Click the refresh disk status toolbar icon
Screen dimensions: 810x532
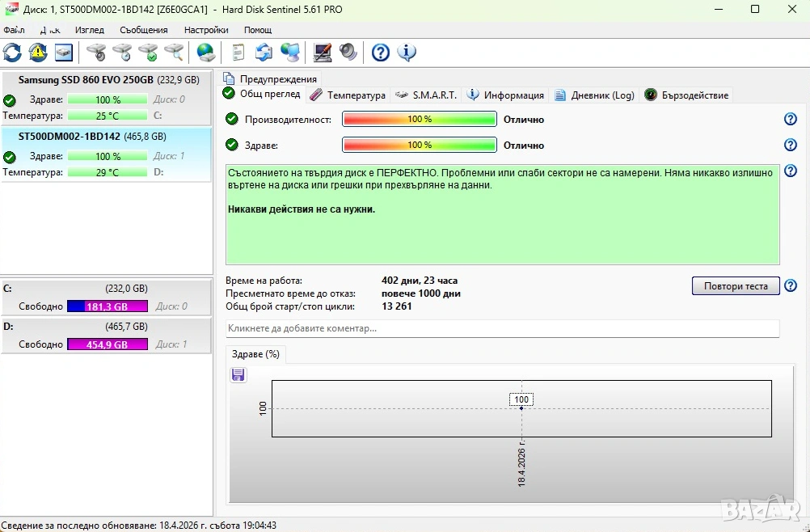[x=12, y=53]
